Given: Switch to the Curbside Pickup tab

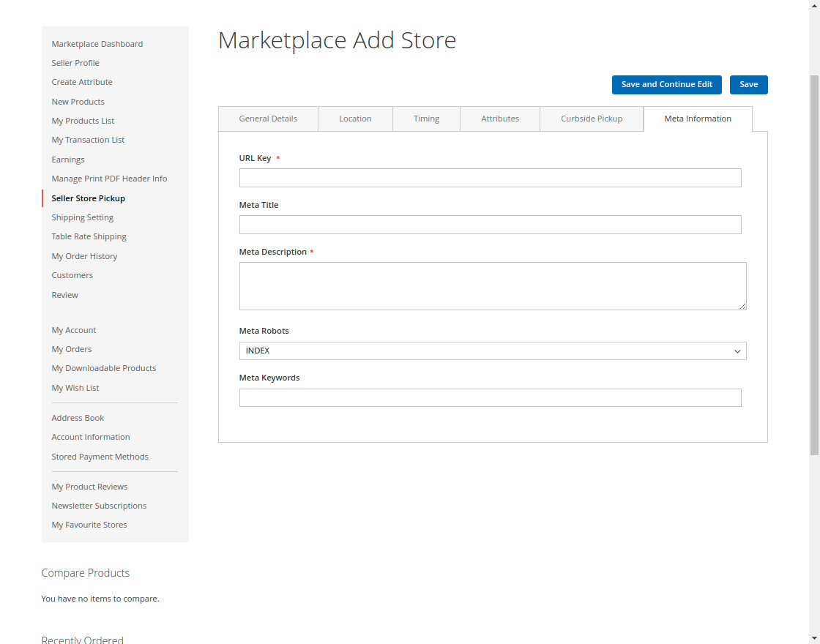Looking at the screenshot, I should [592, 118].
